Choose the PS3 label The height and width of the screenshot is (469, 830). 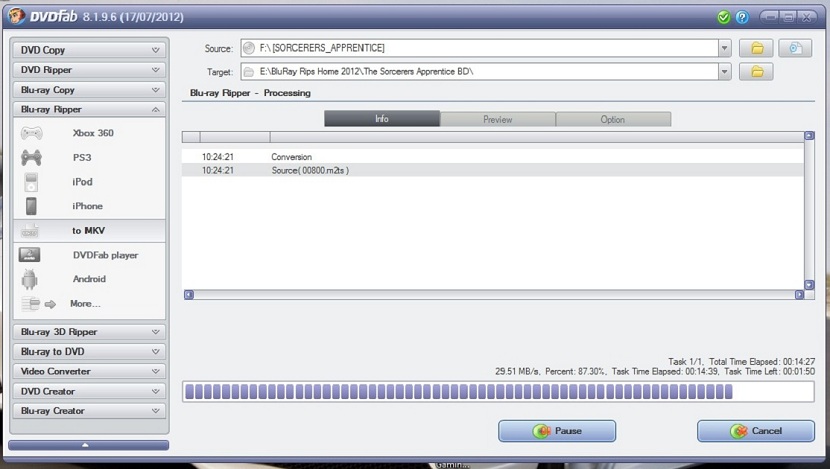pos(82,157)
